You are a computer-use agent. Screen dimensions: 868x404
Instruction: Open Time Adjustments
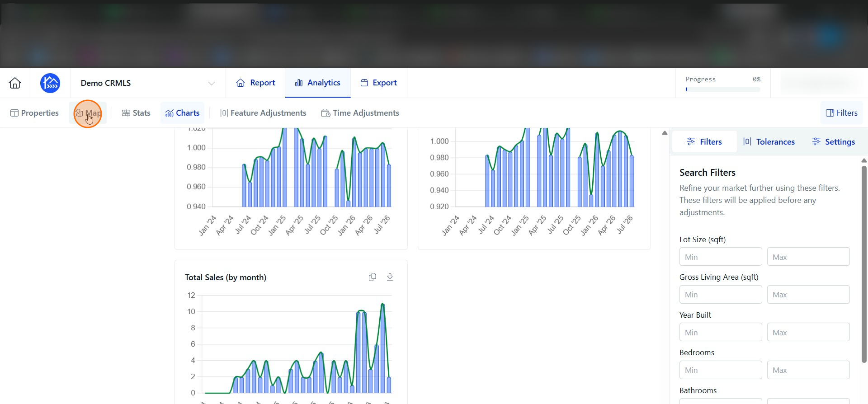(360, 113)
